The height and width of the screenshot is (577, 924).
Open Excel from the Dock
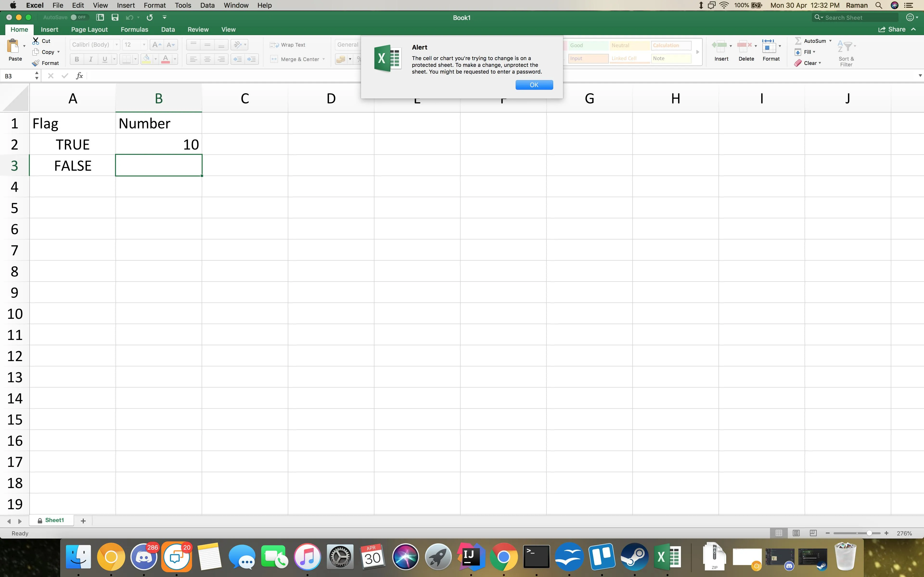667,557
